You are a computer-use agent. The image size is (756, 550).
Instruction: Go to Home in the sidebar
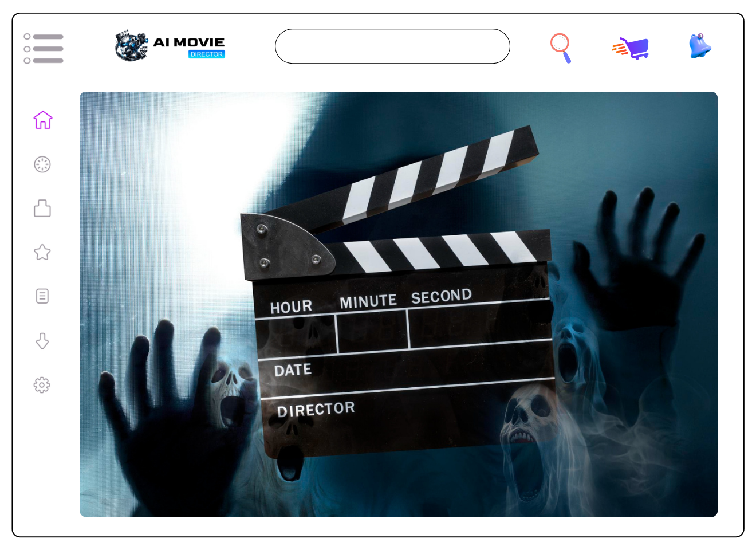click(43, 120)
